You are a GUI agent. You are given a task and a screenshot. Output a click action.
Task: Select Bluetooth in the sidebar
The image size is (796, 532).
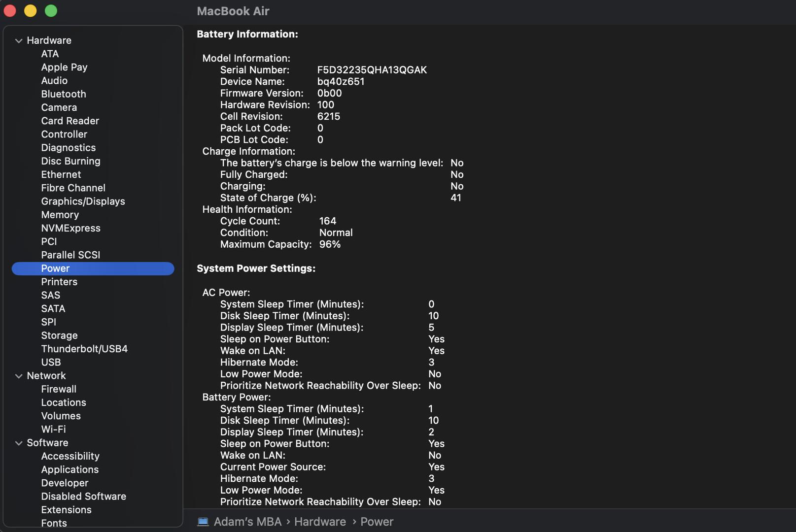(63, 94)
